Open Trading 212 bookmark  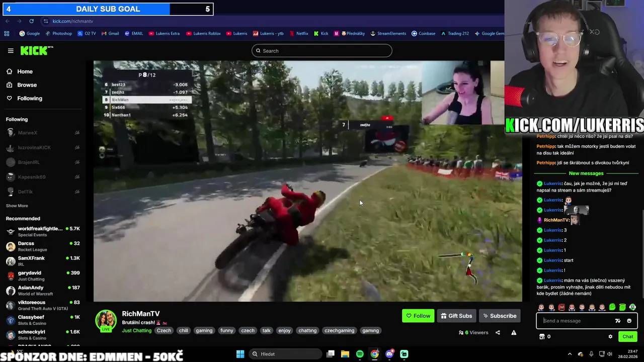tap(455, 34)
